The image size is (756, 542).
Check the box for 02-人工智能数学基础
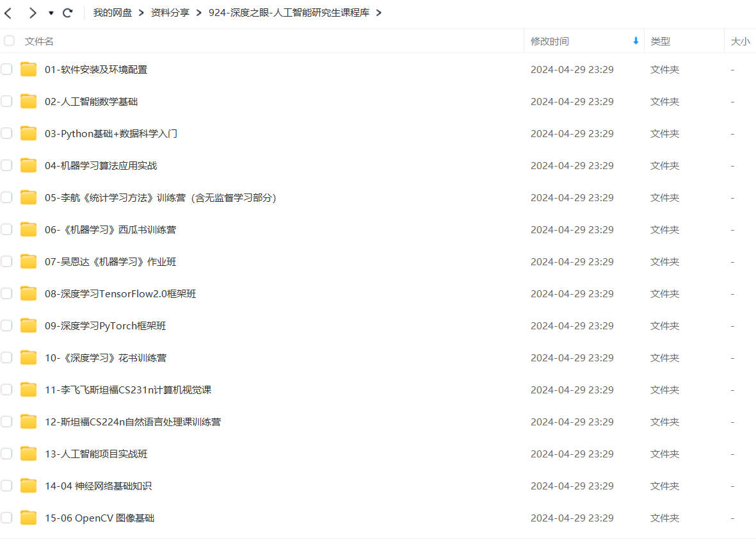(x=6, y=101)
